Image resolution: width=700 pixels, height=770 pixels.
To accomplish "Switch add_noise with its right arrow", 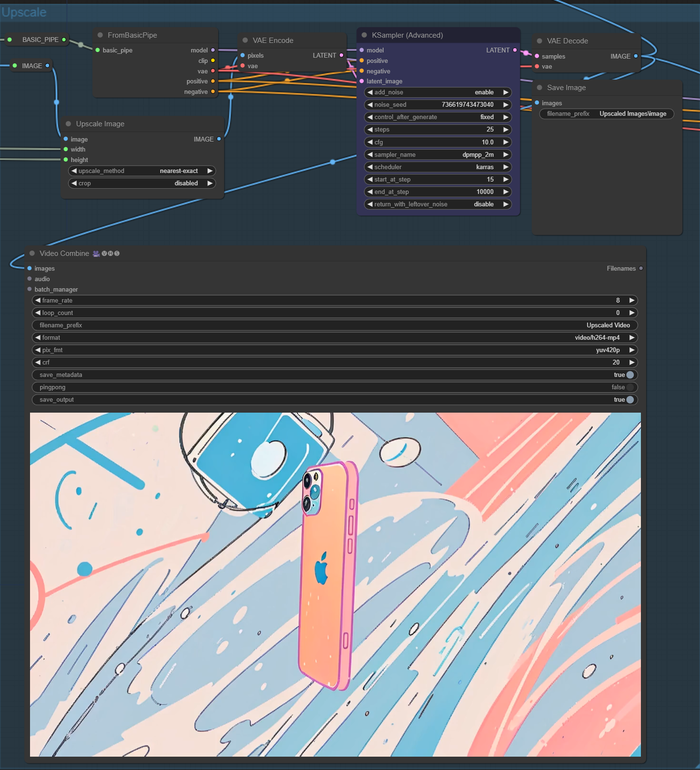I will 506,92.
